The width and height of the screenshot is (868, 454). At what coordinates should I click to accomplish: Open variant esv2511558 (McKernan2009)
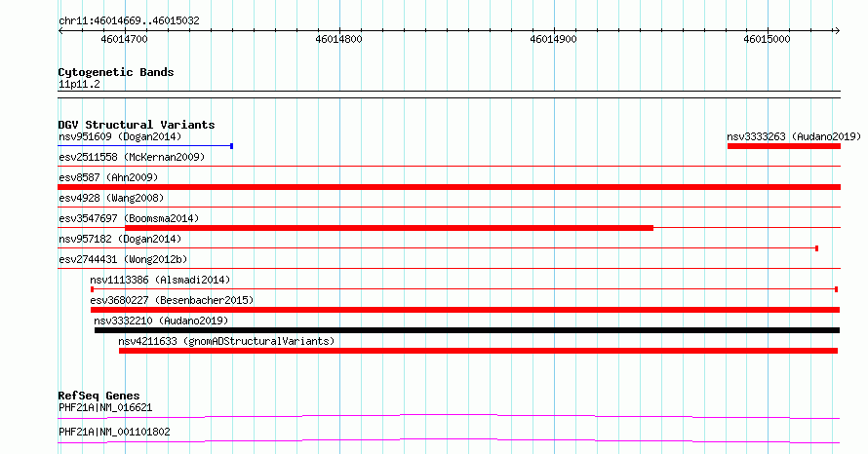(132, 157)
